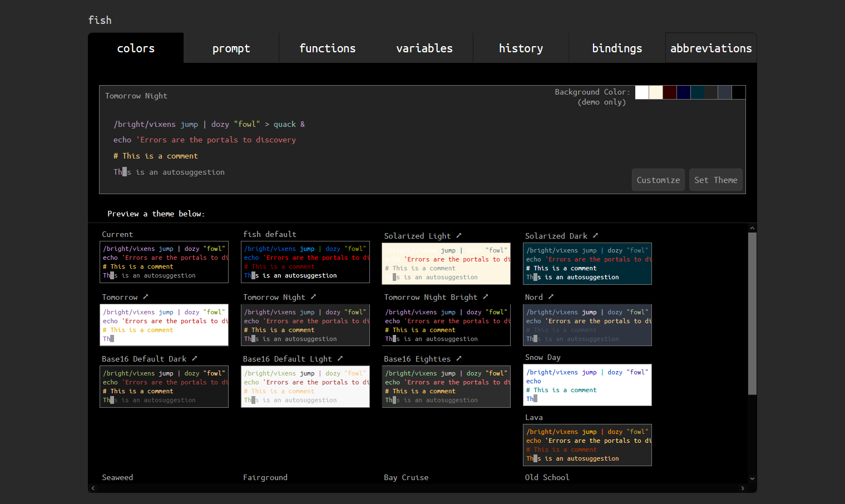Viewport: 845px width, 504px height.
Task: Click the Old School theme label
Action: pos(547,477)
